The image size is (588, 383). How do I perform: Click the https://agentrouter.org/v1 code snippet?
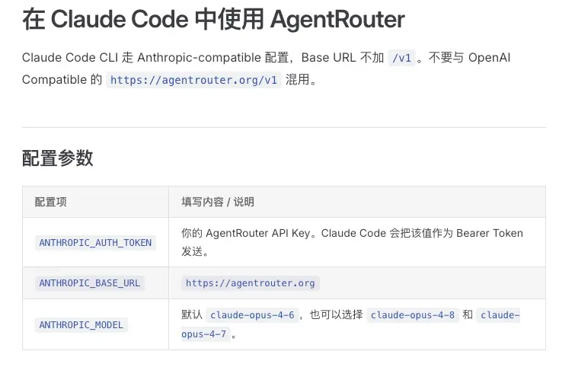(193, 80)
